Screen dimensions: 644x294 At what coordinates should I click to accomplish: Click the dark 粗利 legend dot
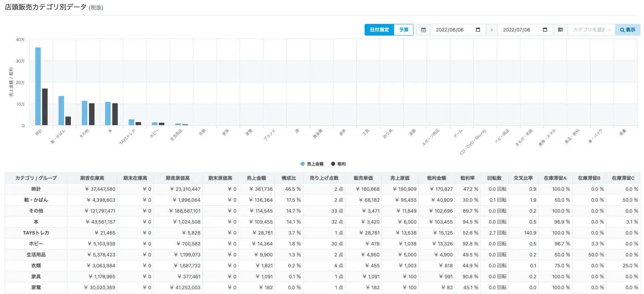coord(333,164)
